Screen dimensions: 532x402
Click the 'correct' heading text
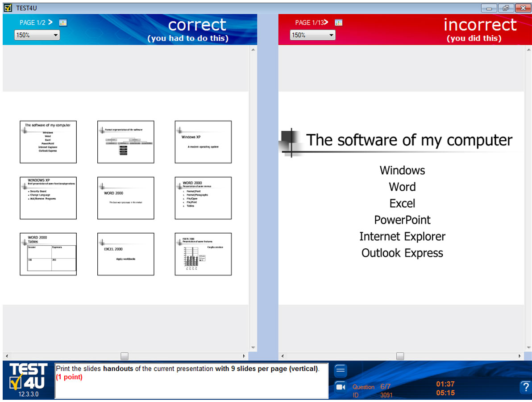tap(197, 25)
